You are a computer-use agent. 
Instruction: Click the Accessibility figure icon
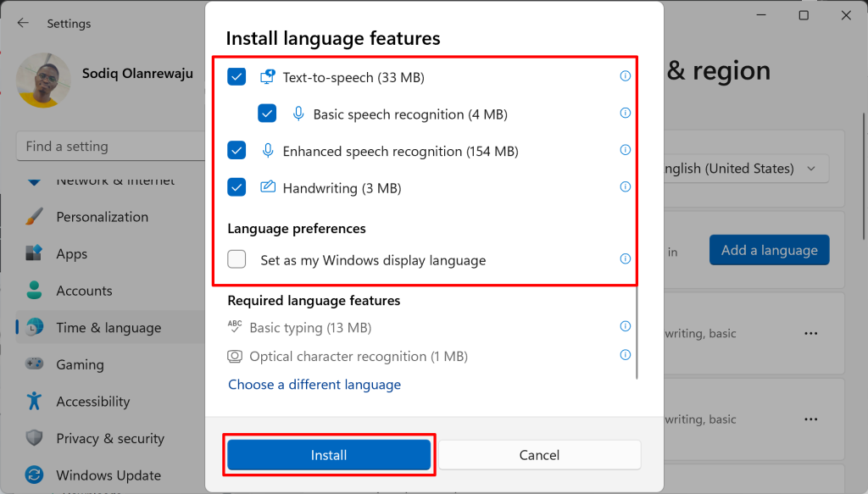34,401
